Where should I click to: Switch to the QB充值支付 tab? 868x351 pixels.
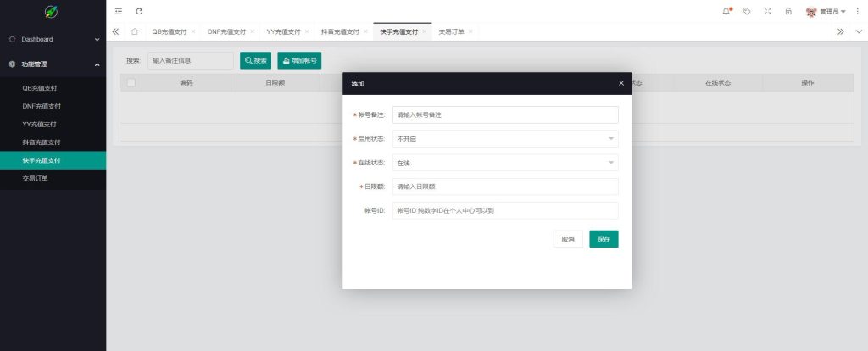170,31
